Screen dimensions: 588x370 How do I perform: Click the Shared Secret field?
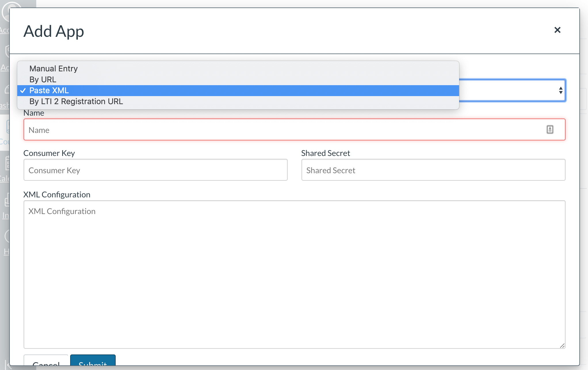pyautogui.click(x=433, y=170)
